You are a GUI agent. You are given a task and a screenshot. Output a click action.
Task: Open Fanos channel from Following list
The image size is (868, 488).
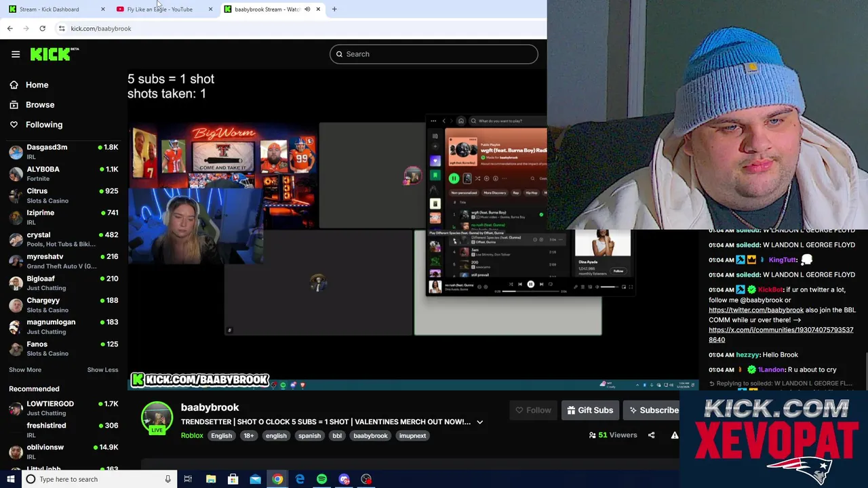pos(64,348)
